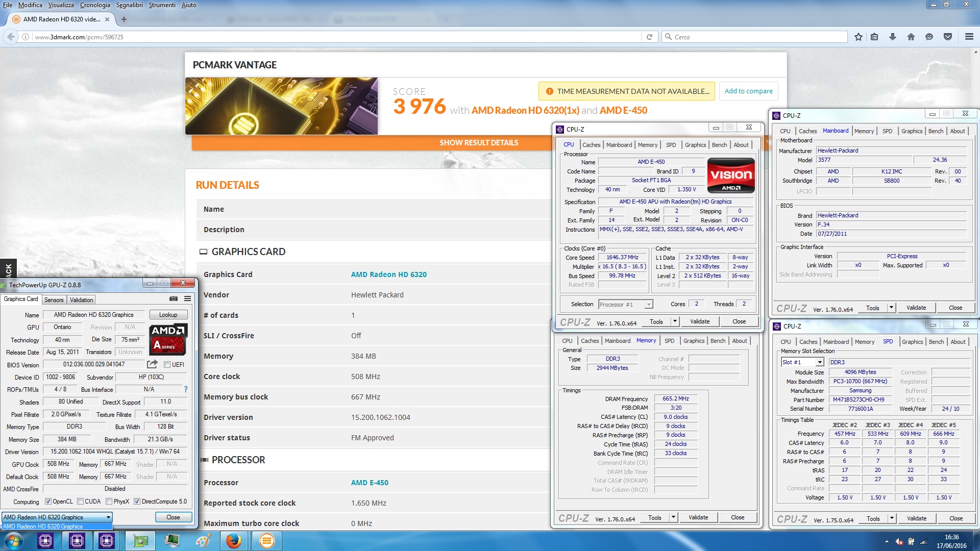Image resolution: width=980 pixels, height=551 pixels.
Task: Open Caches tab in CPU-Z CPU window
Action: [591, 145]
